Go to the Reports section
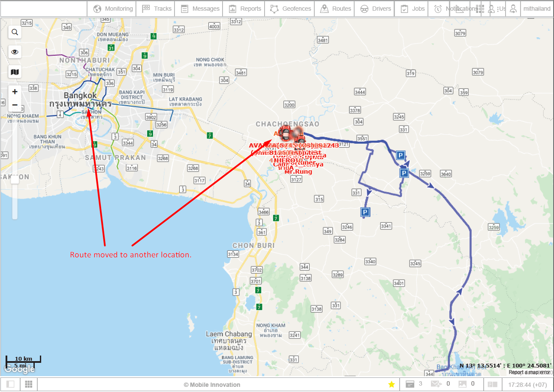This screenshot has width=554, height=392. click(x=245, y=9)
